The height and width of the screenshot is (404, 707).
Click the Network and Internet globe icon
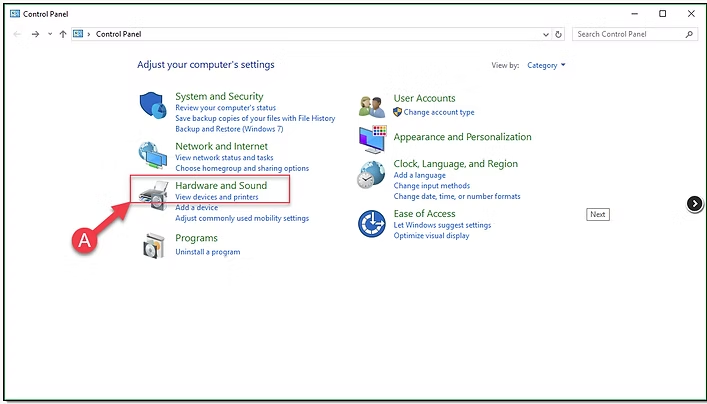click(x=152, y=155)
